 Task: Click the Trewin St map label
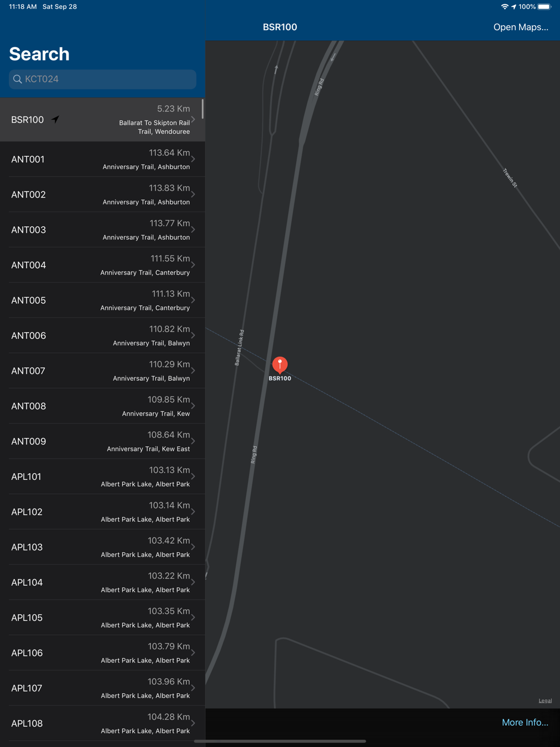pos(510,178)
